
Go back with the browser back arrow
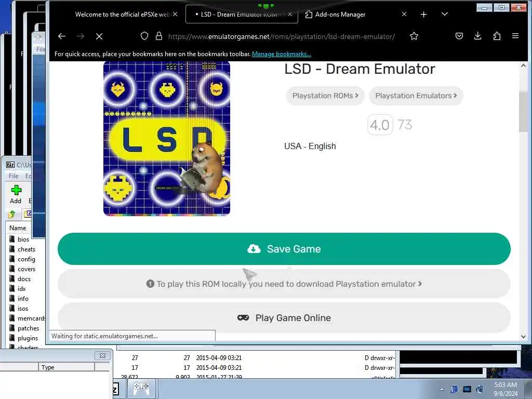[x=62, y=36]
